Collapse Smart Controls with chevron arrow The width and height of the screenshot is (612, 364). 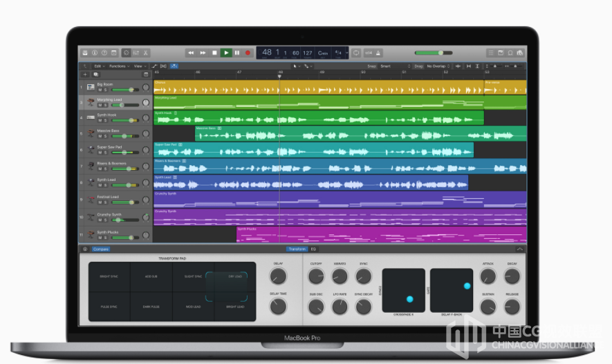(520, 249)
